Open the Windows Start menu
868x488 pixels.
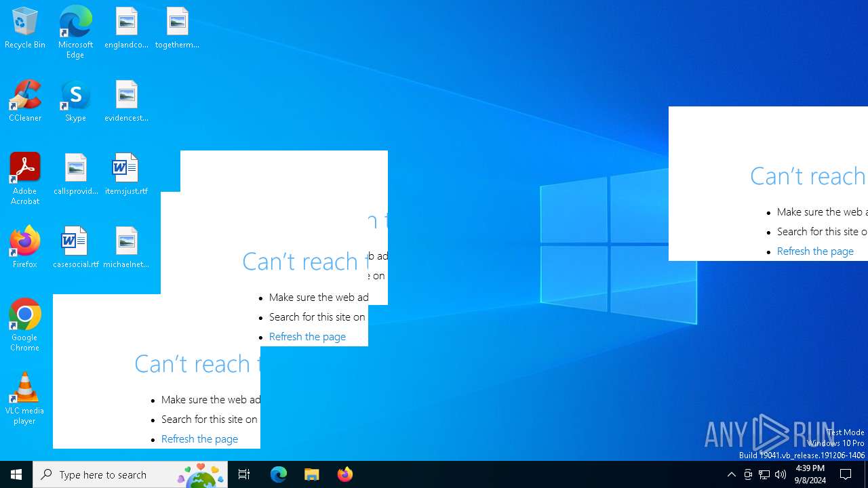click(x=16, y=474)
